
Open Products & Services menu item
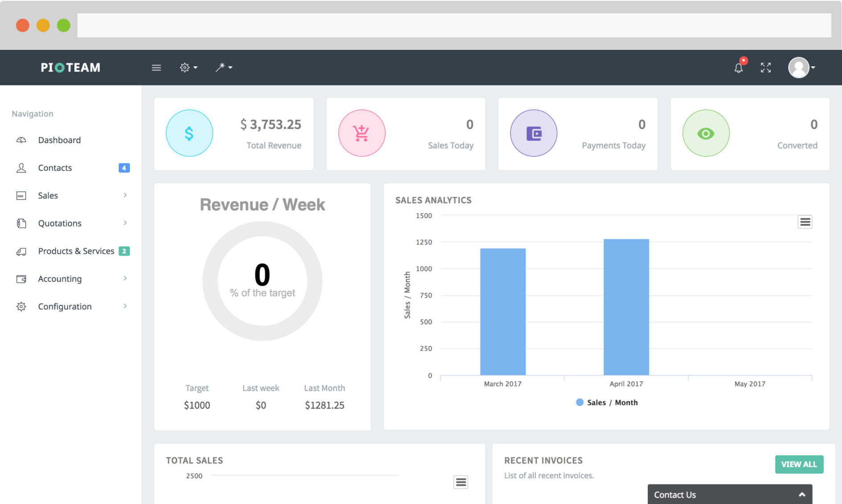tap(76, 251)
